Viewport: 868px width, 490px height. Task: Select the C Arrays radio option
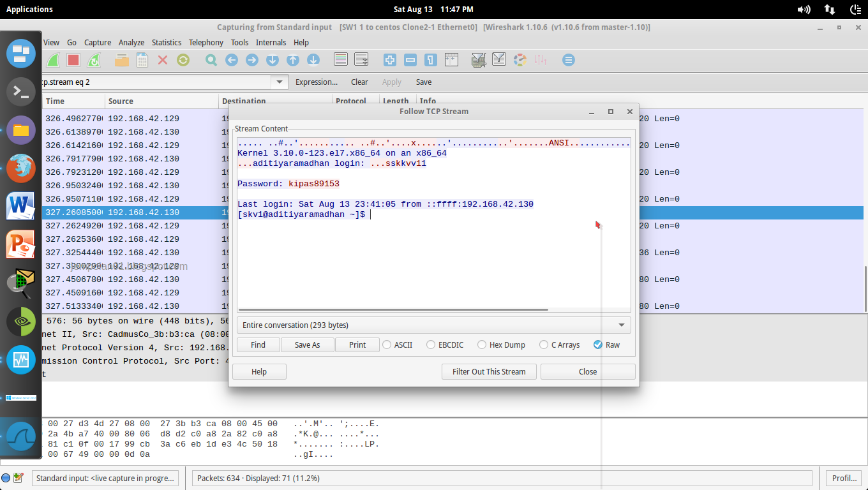(559, 345)
